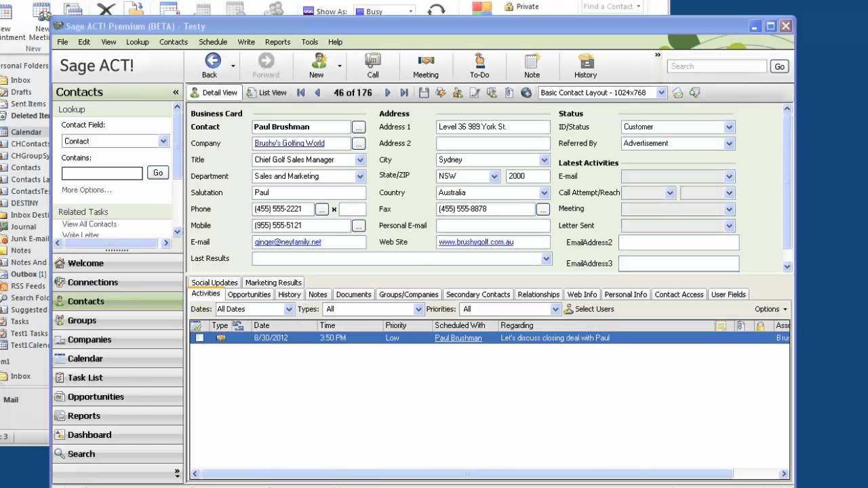The height and width of the screenshot is (488, 868).
Task: Open Task List in navigation bar
Action: coord(117,378)
